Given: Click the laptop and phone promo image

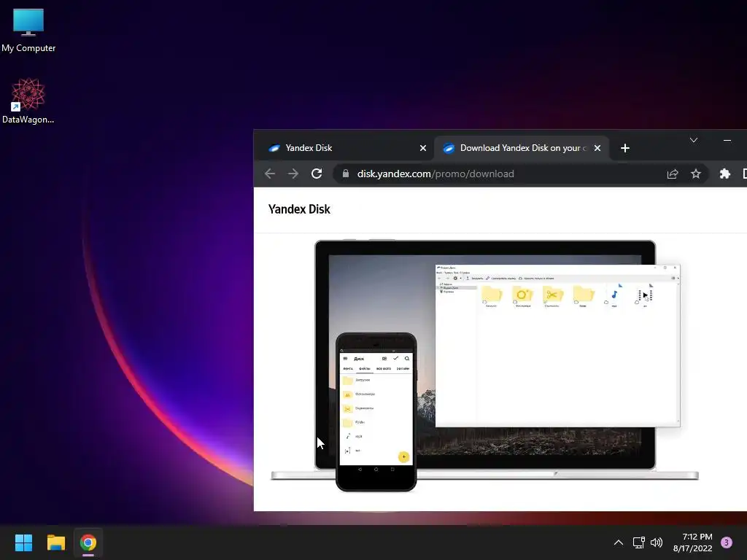Looking at the screenshot, I should [x=484, y=365].
